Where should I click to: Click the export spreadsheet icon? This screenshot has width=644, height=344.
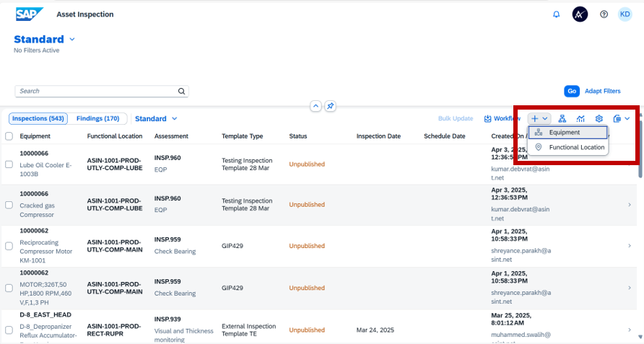(x=617, y=119)
